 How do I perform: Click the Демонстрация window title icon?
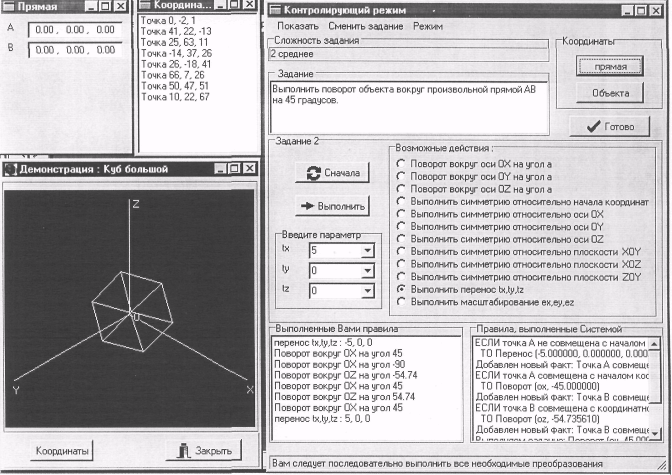[x=11, y=170]
